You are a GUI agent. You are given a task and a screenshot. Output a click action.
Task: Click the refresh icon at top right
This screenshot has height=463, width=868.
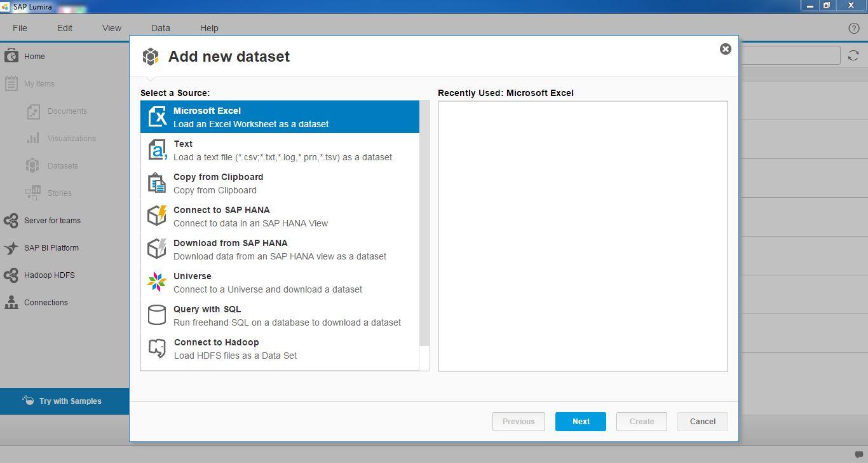click(x=853, y=56)
